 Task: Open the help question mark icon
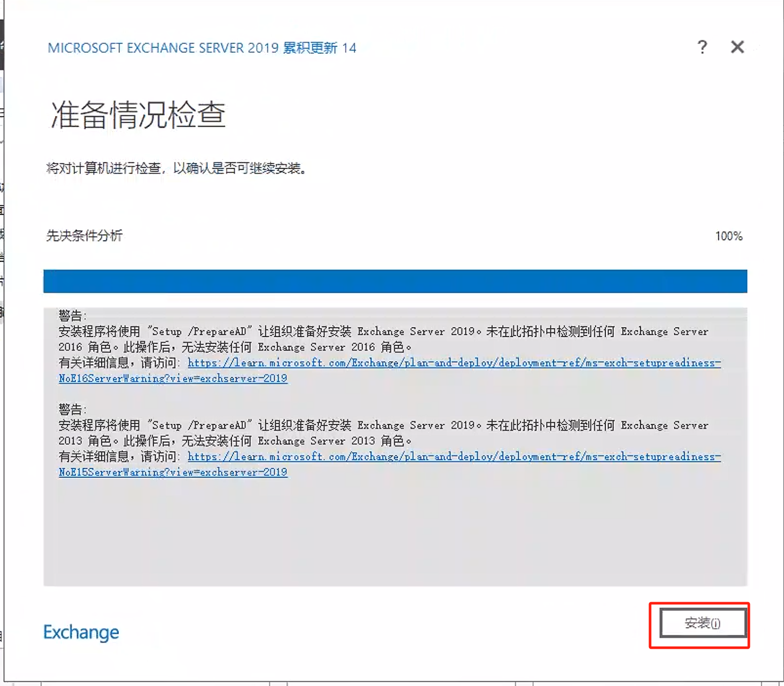click(x=702, y=47)
